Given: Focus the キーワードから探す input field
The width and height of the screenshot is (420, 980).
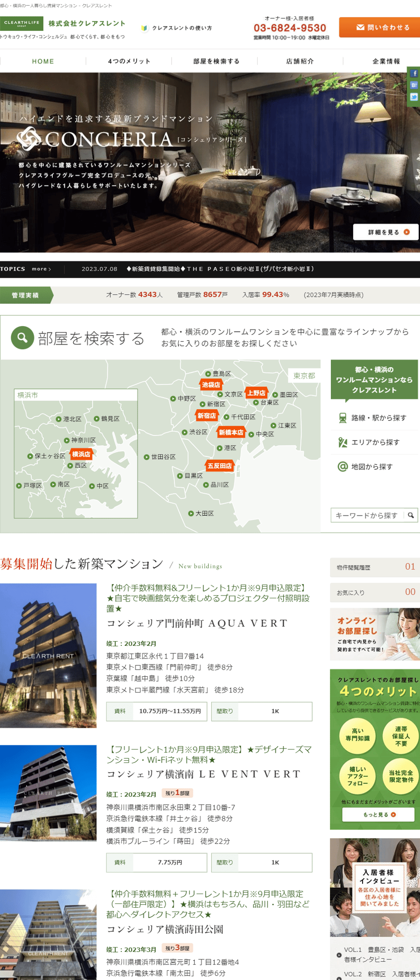Looking at the screenshot, I should pos(367,515).
